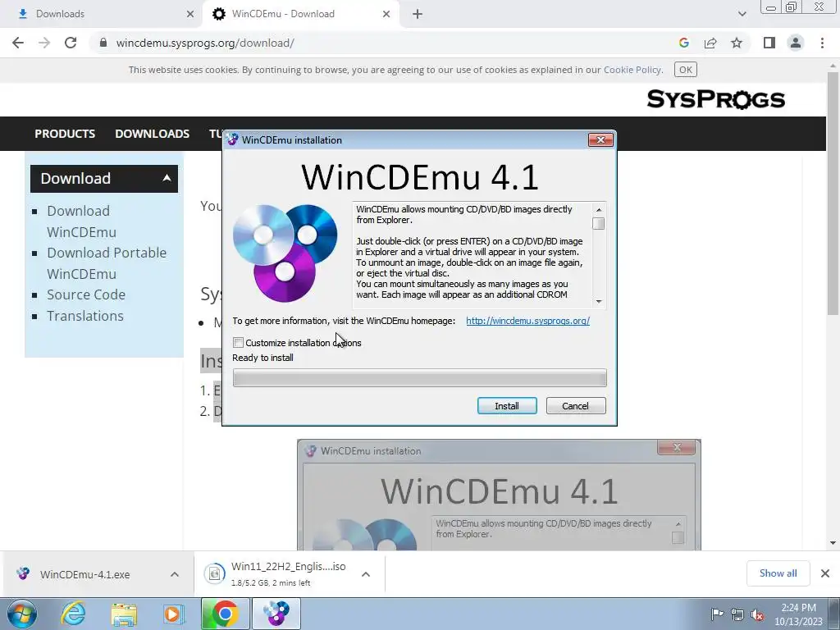Click the SysProgs logo
This screenshot has height=630, width=840.
tap(715, 99)
